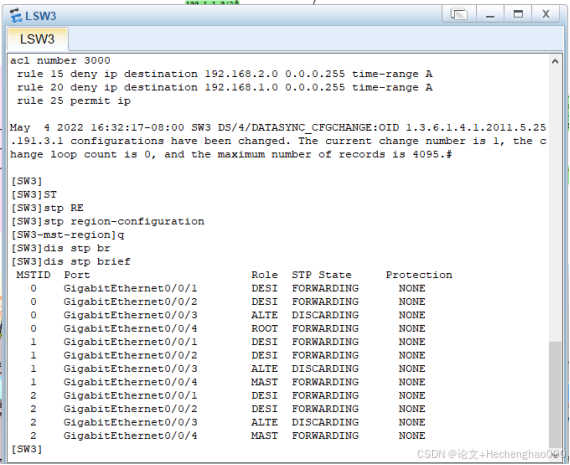Click the MSTID column header
The height and width of the screenshot is (465, 570).
point(33,275)
